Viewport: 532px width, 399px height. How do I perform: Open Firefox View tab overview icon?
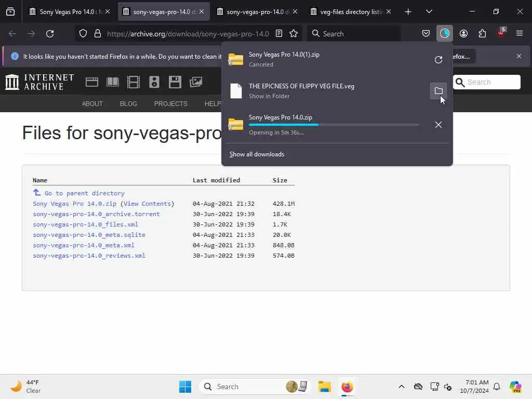point(10,12)
